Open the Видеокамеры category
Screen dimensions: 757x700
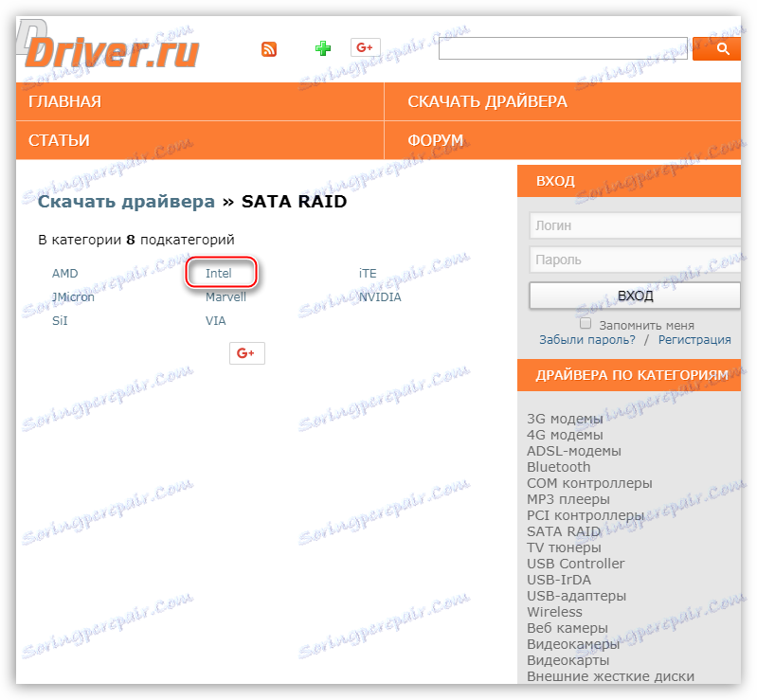[573, 644]
